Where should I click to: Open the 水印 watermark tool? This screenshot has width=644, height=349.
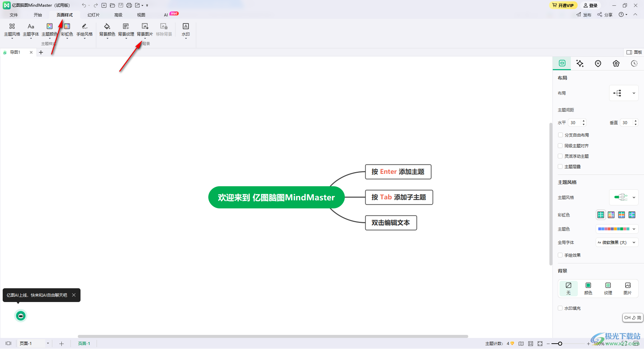pos(186,30)
